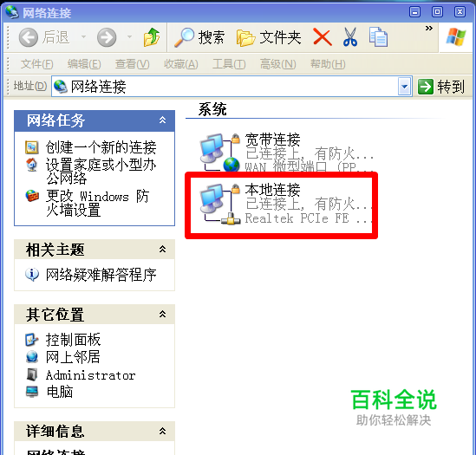
Task: Open the 高级(N) menu
Action: pos(277,64)
